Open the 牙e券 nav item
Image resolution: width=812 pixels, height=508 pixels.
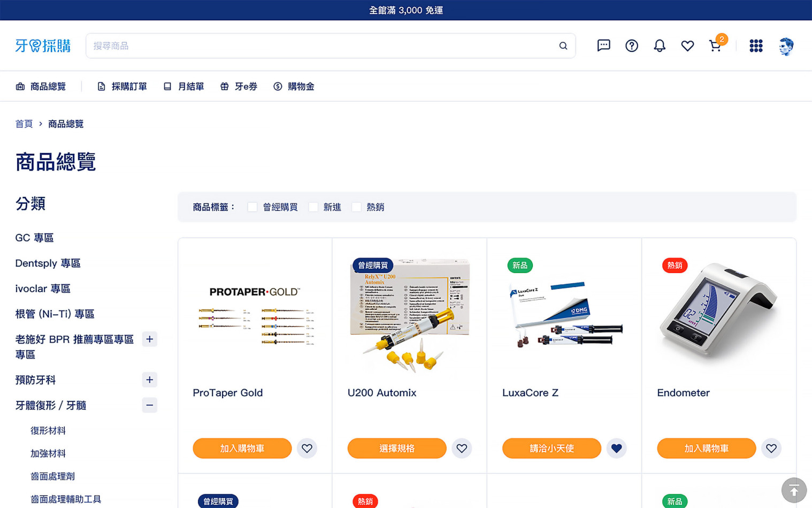[x=239, y=86]
